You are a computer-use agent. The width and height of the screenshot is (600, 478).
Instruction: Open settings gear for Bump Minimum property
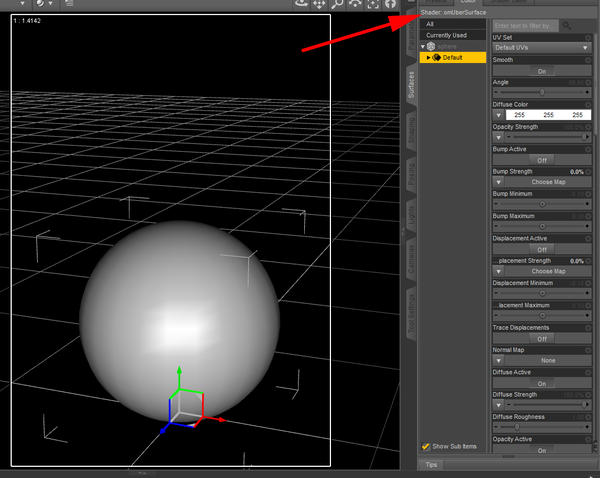point(588,194)
